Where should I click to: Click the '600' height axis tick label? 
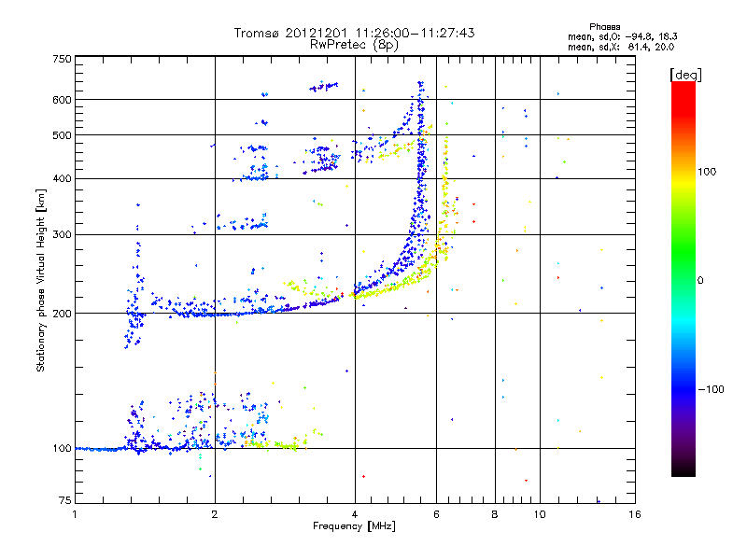point(63,100)
